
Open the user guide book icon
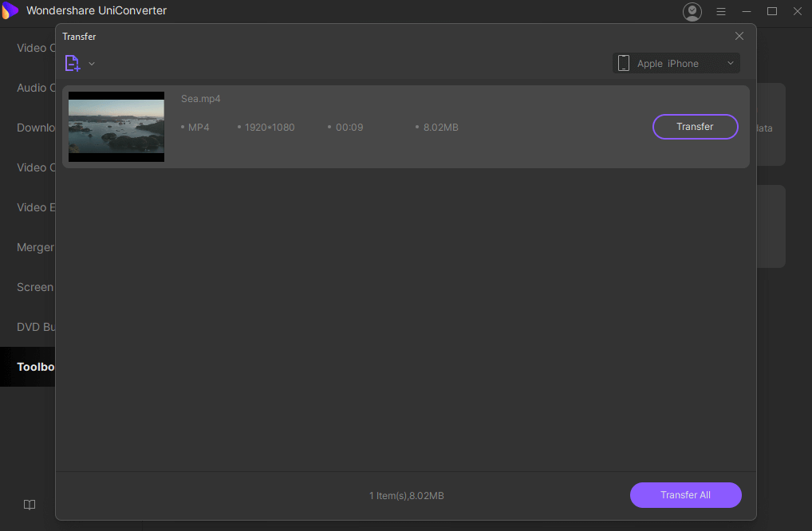coord(30,505)
